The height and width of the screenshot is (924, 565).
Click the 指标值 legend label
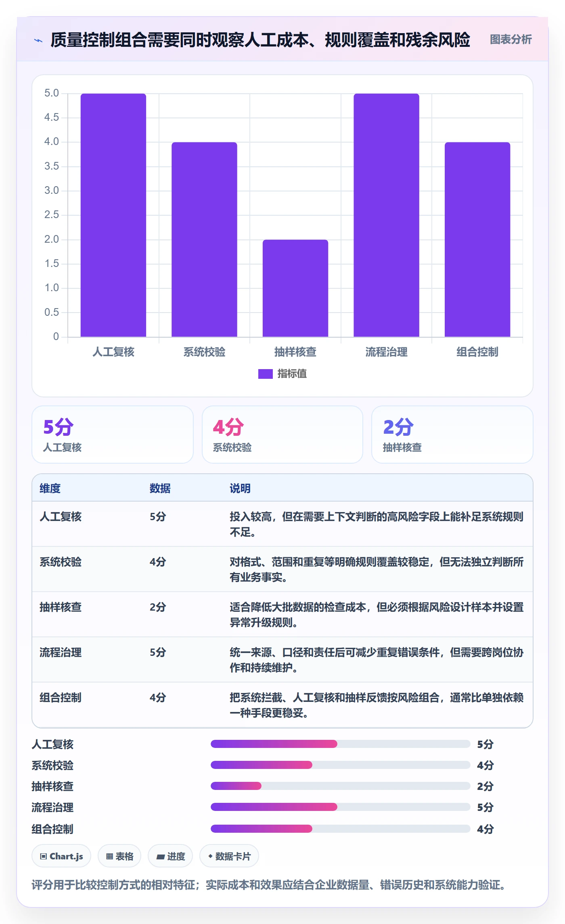coord(292,374)
